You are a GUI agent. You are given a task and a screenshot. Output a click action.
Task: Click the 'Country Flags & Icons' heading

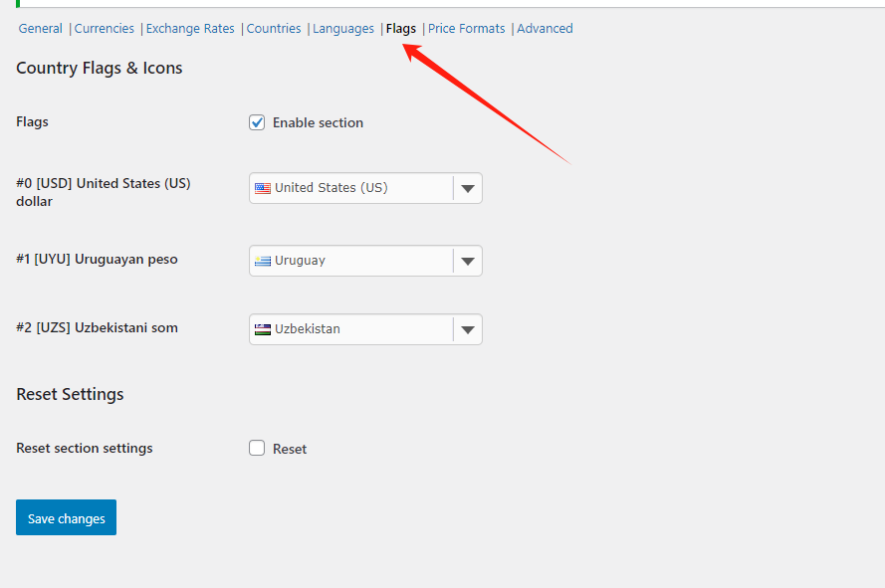click(x=100, y=68)
